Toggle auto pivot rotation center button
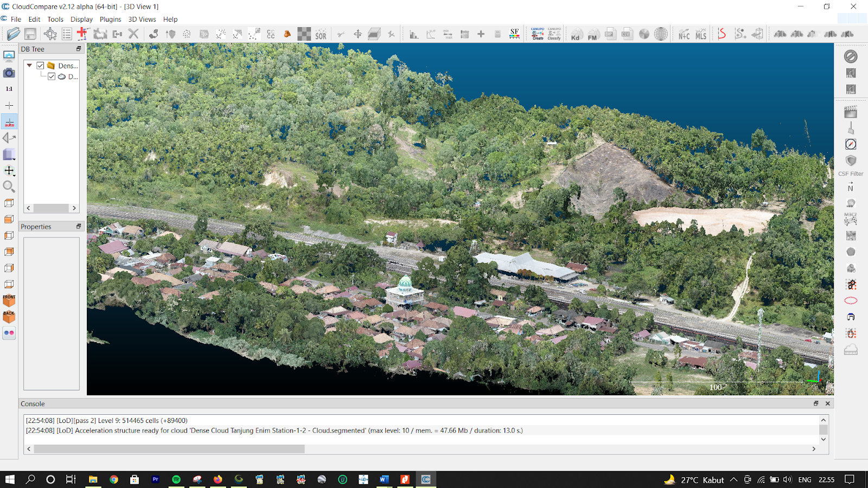The image size is (868, 488). tap(9, 121)
